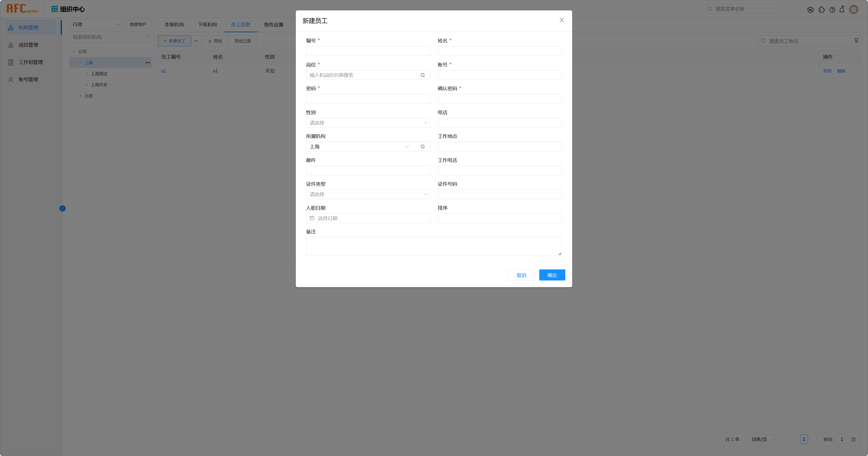Close the 新建员工 dialog with X

tap(562, 20)
